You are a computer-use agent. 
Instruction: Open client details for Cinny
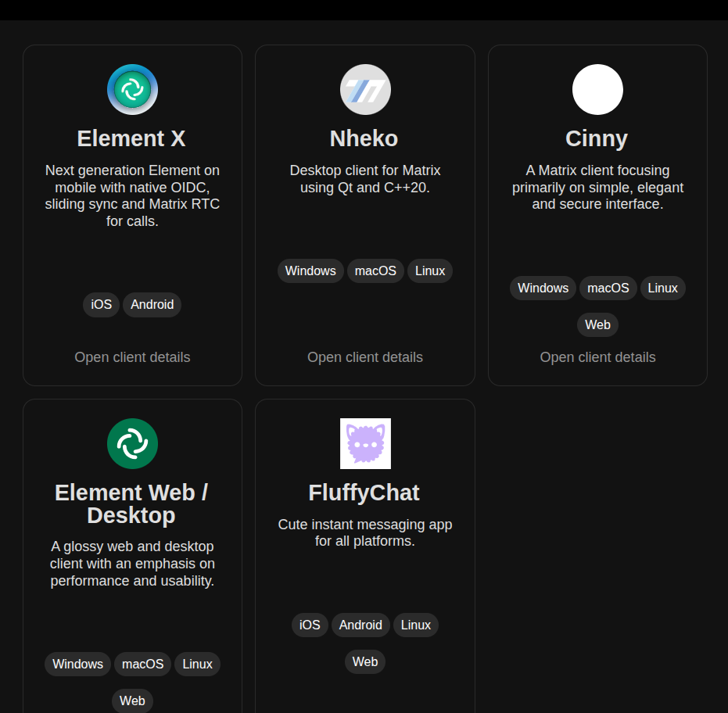coord(597,357)
